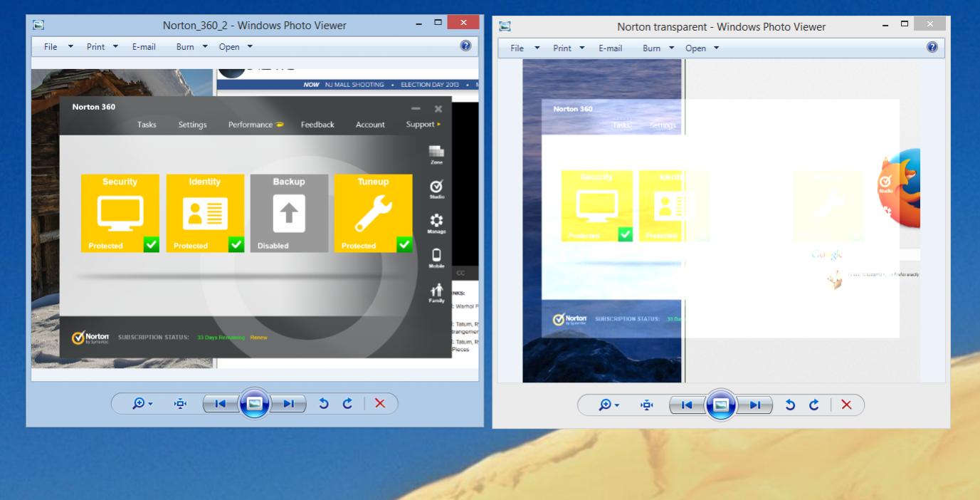
Task: Click actual size icon in Norton_360_2 window
Action: click(x=181, y=403)
